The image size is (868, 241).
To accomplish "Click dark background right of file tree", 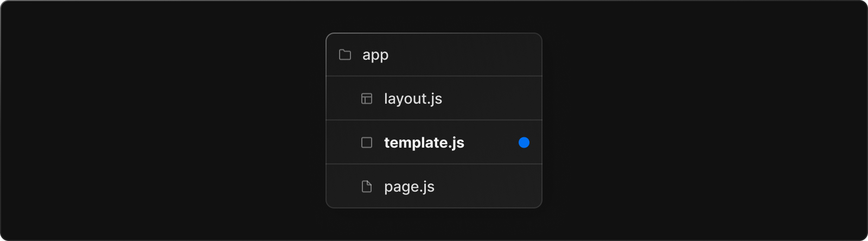I will [x=705, y=120].
